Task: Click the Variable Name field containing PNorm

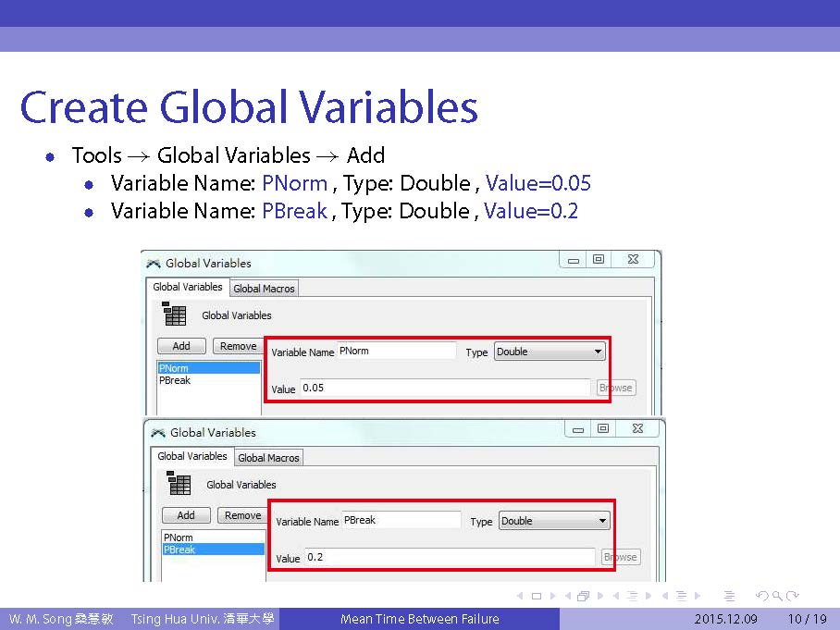Action: [396, 352]
